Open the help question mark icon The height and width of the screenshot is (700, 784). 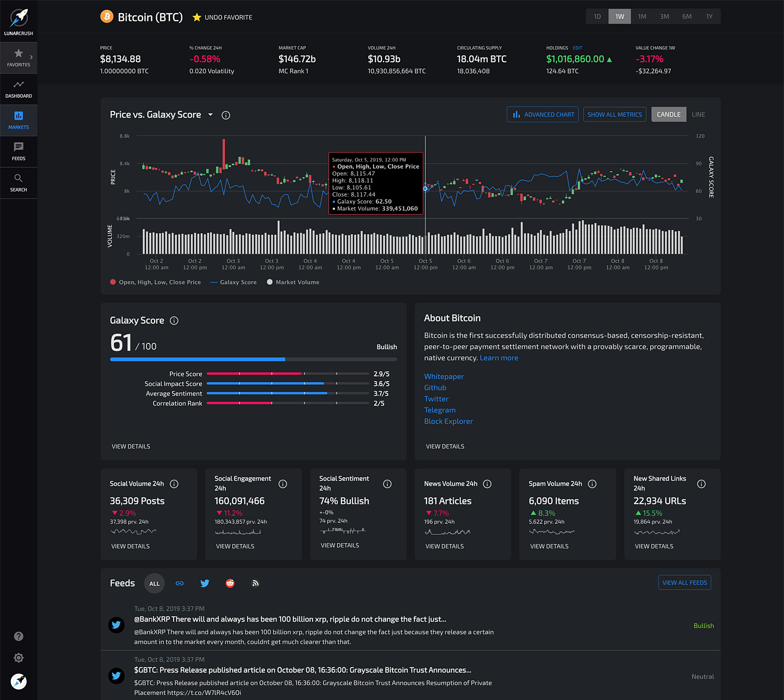coord(19,636)
